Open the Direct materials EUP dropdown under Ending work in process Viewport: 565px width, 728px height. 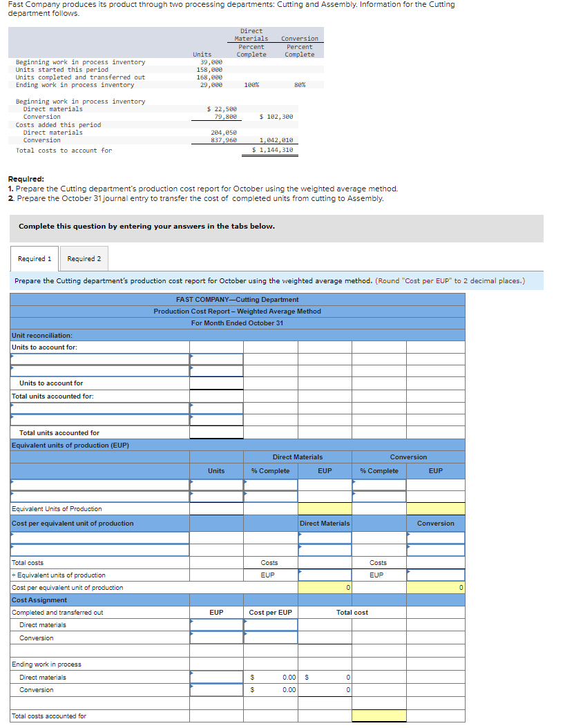(x=216, y=677)
